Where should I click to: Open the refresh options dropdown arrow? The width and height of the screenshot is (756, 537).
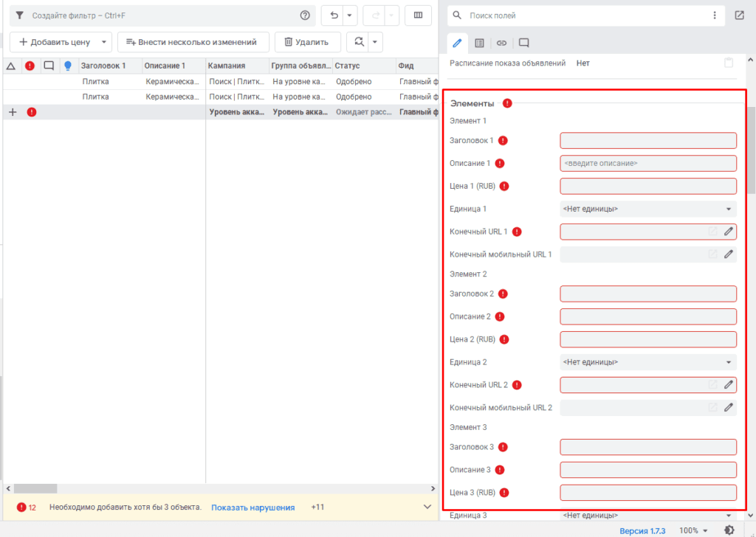pos(374,42)
